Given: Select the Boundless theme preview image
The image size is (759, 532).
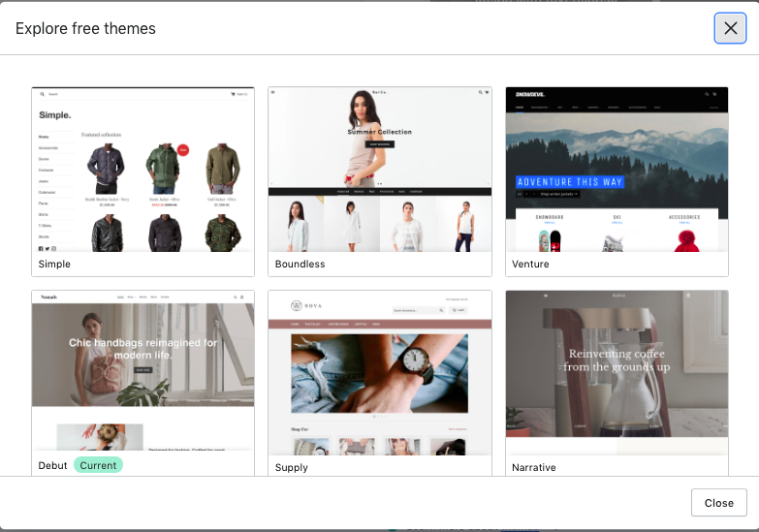Looking at the screenshot, I should coord(380,170).
